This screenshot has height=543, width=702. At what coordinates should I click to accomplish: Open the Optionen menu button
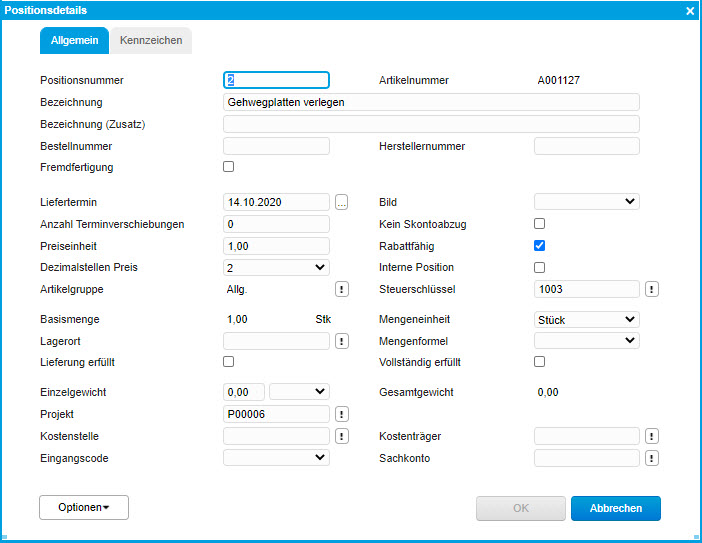coord(84,508)
